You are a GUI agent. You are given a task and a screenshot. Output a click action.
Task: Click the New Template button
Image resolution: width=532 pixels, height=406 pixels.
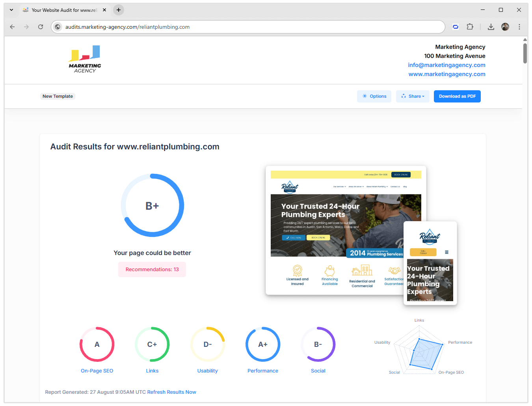(x=58, y=96)
